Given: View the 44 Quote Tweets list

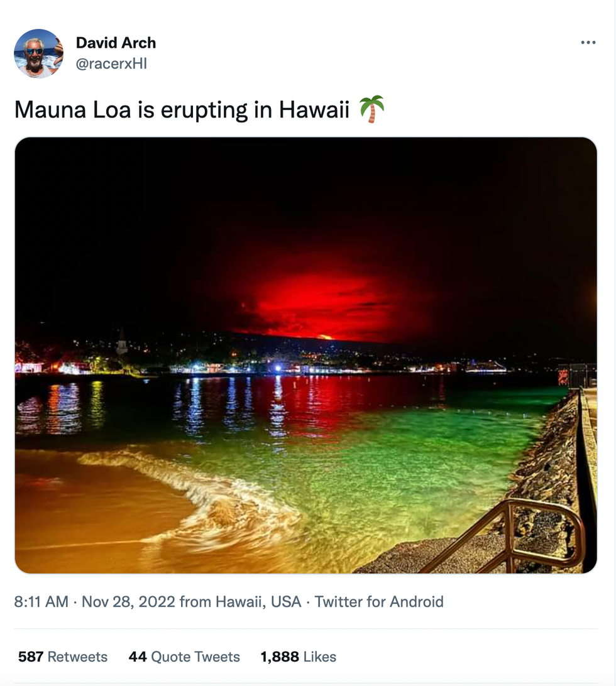Looking at the screenshot, I should pos(184,656).
